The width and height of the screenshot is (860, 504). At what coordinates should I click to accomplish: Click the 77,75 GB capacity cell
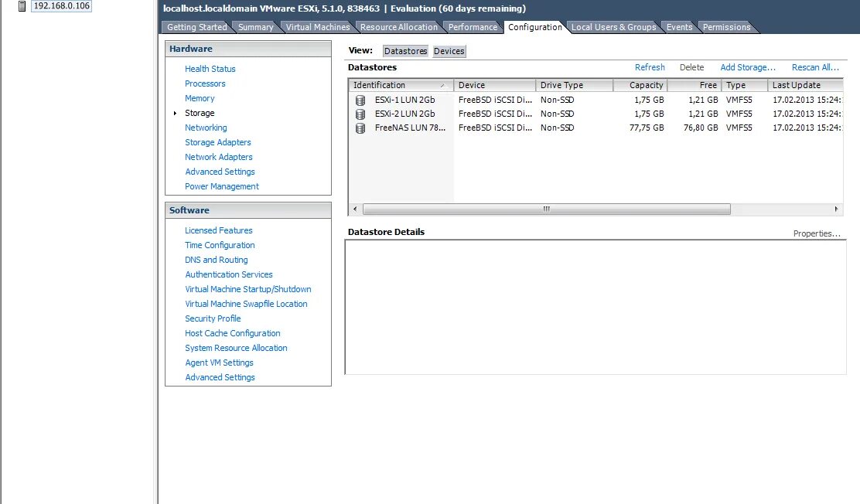click(646, 128)
